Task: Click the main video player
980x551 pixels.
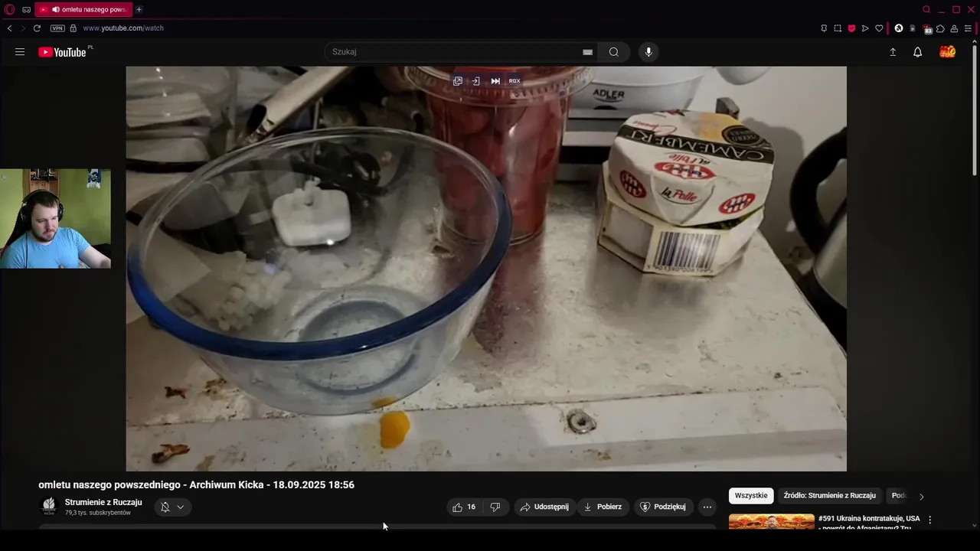Action: 486,269
